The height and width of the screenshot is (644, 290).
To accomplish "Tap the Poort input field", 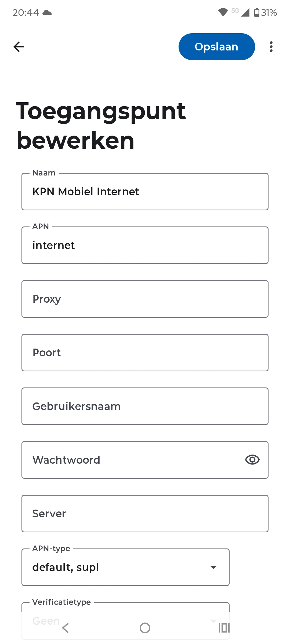I will [x=145, y=353].
